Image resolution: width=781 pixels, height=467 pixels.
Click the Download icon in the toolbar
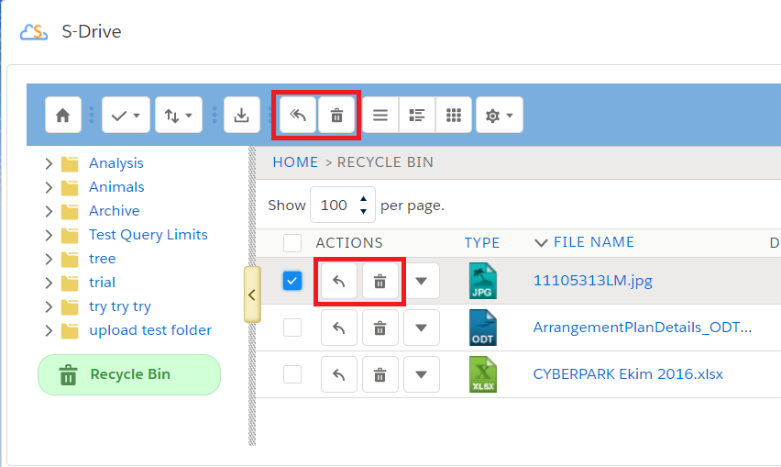[x=241, y=116]
